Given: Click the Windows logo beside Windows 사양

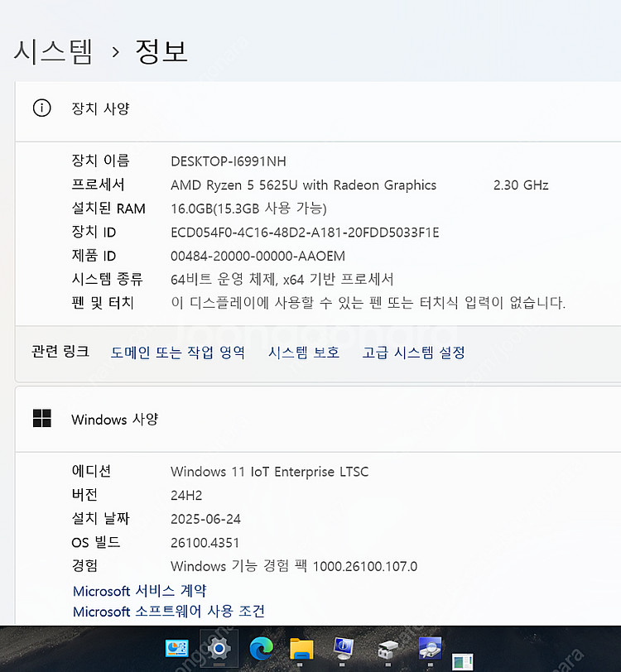Looking at the screenshot, I should coord(42,418).
